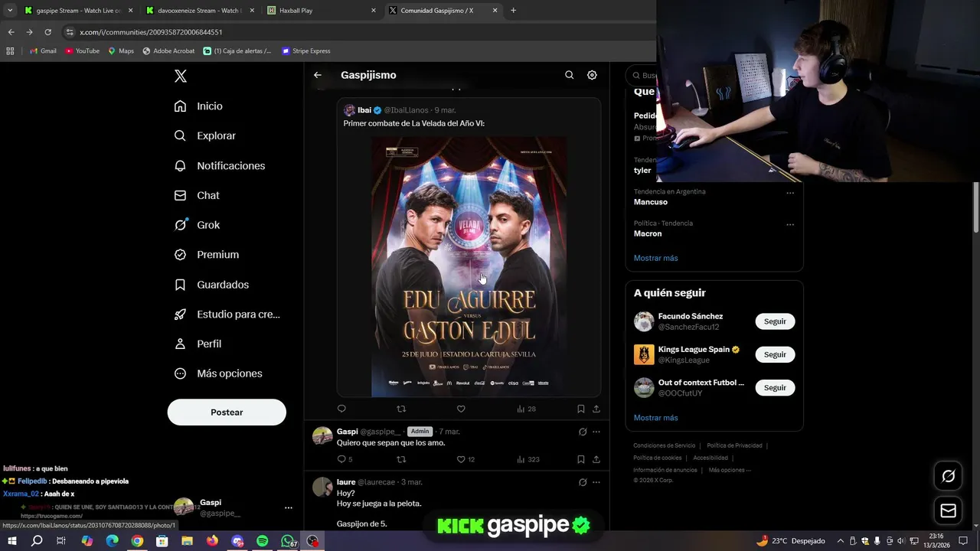The image size is (980, 551).
Task: Follow Kings League Spain
Action: (x=775, y=354)
